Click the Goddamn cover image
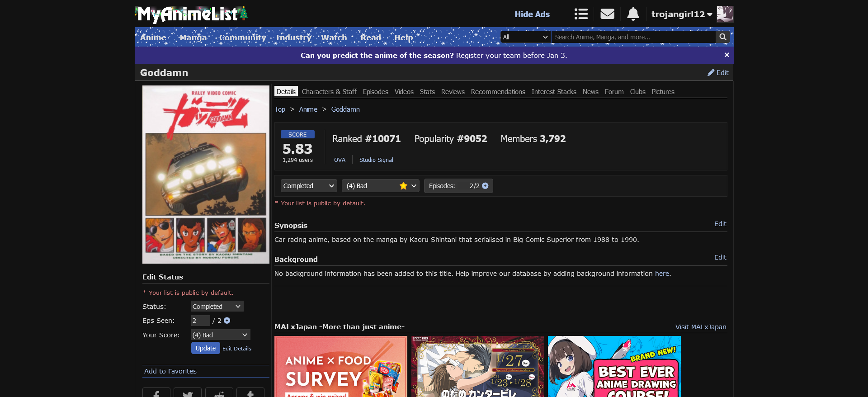The image size is (868, 397). click(x=206, y=175)
